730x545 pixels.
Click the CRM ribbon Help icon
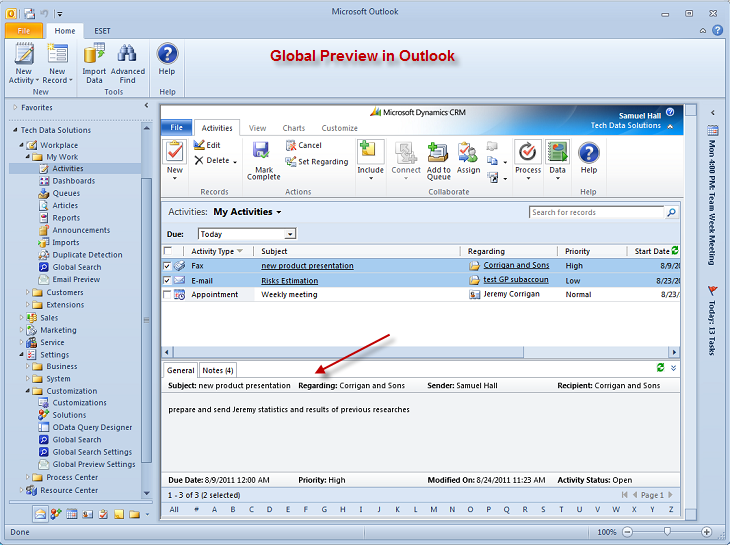(588, 152)
